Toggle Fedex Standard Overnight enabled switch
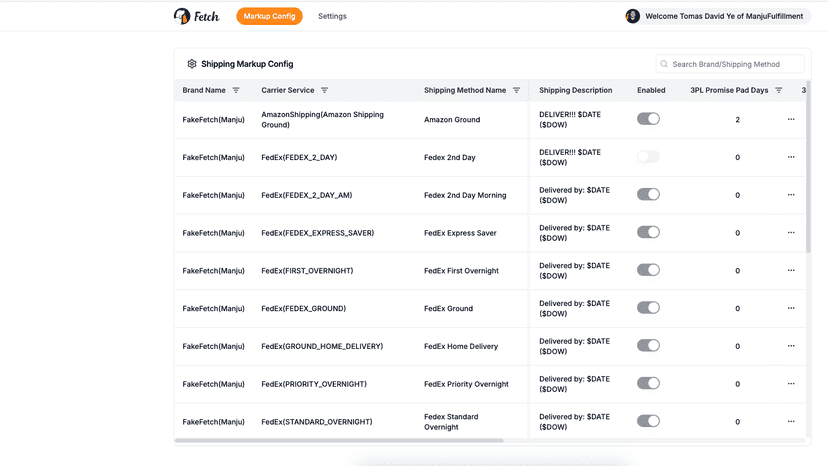The image size is (828, 466). 648,421
